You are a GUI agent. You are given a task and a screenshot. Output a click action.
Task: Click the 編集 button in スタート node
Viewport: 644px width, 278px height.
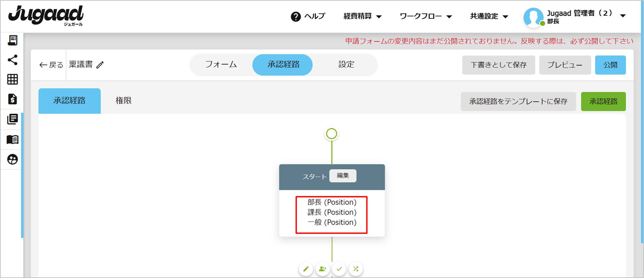pos(343,176)
